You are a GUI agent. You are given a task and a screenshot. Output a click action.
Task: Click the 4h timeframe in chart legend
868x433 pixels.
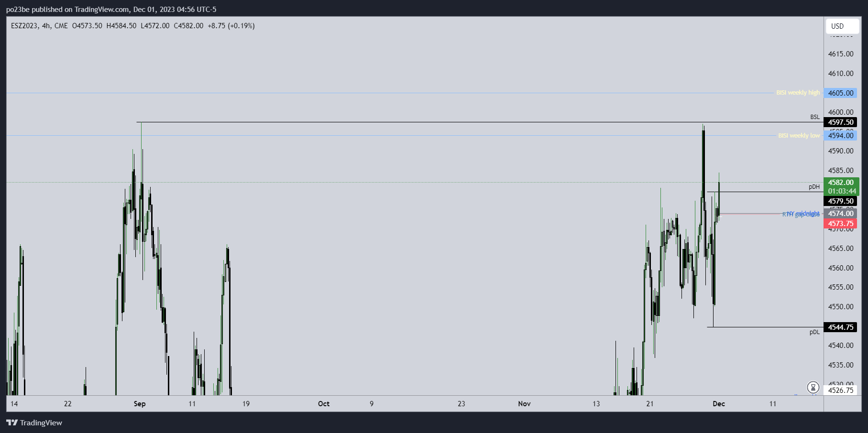[46, 26]
